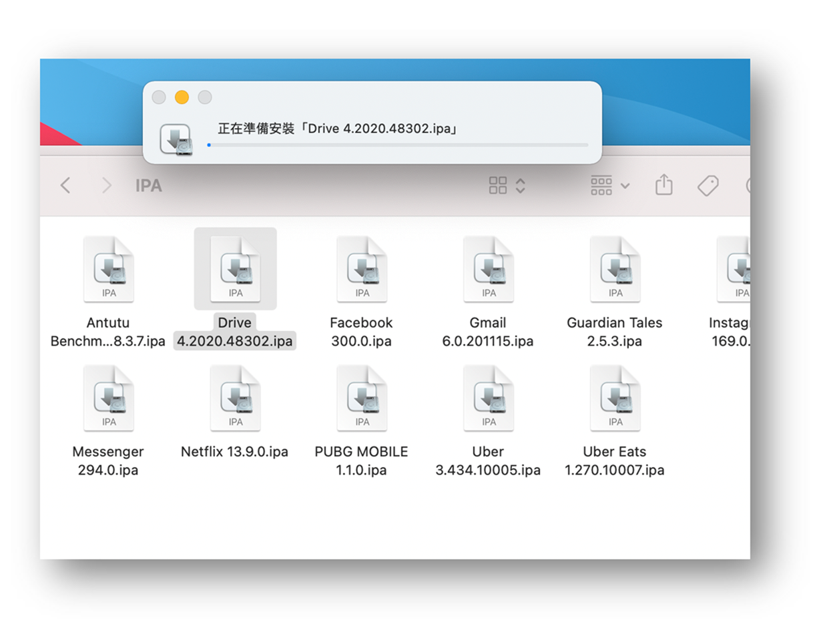This screenshot has height=644, width=833.
Task: Open the Tags button in Finder toolbar
Action: coord(708,186)
